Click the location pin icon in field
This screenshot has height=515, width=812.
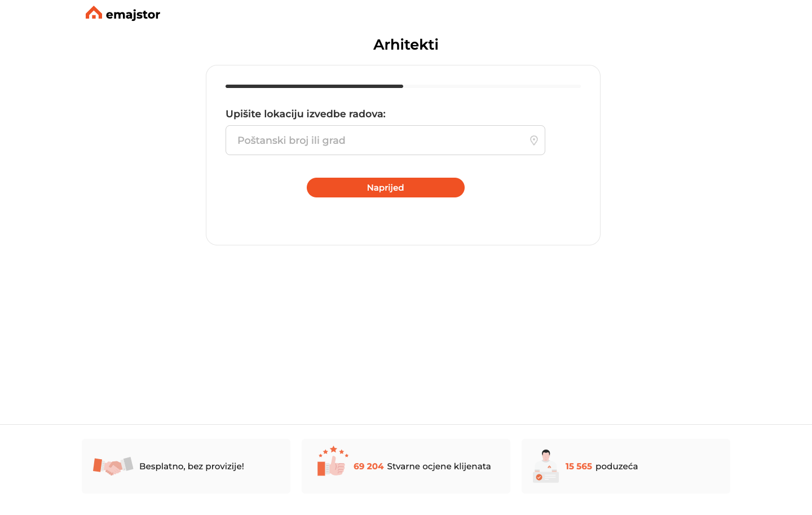pos(533,140)
